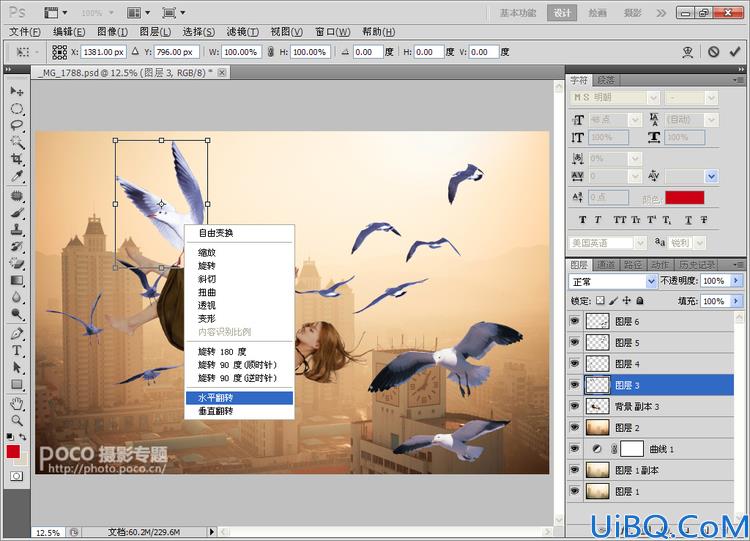Select the Lasso tool
This screenshot has width=750, height=541.
[x=17, y=125]
